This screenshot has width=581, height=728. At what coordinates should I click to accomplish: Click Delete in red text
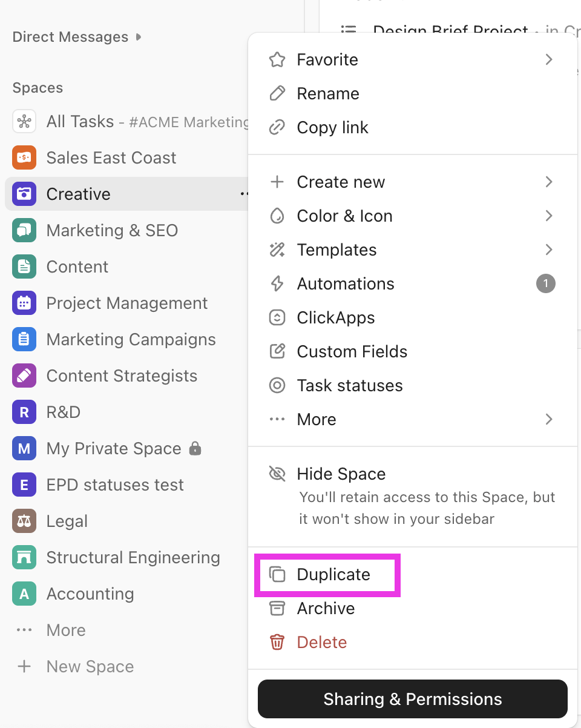tap(321, 642)
